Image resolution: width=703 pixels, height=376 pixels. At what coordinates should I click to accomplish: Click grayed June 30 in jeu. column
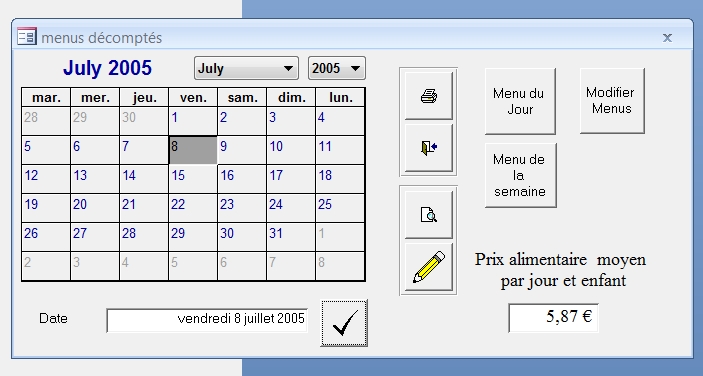pyautogui.click(x=144, y=121)
